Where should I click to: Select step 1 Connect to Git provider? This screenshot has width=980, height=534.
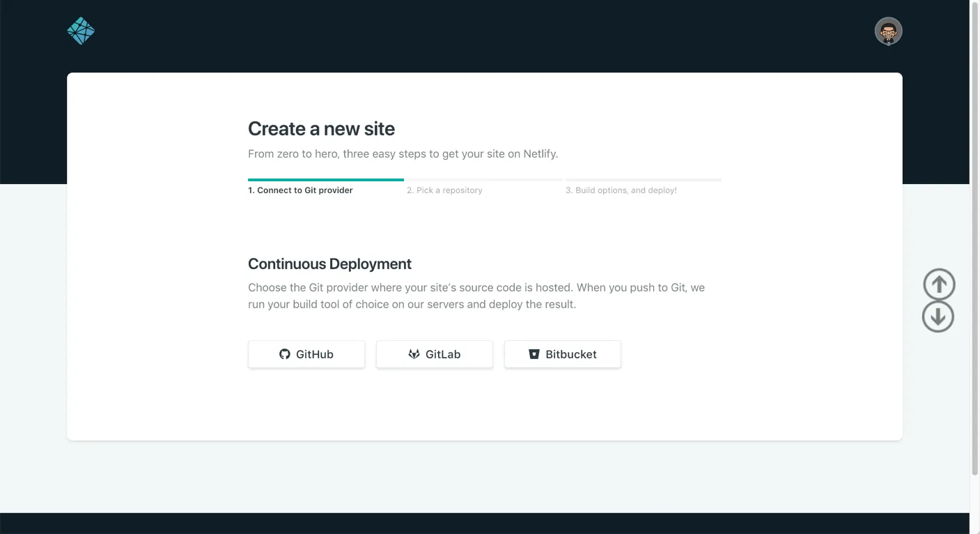pos(300,190)
